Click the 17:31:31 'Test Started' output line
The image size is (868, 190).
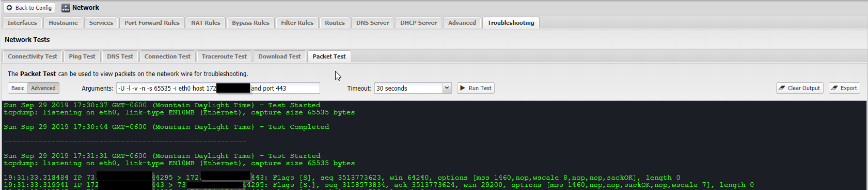pyautogui.click(x=162, y=156)
